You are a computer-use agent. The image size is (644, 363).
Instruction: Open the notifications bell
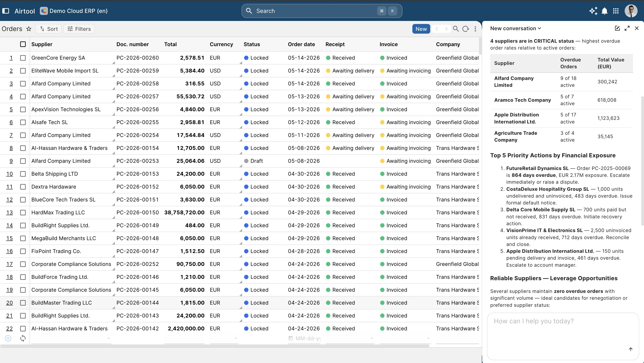[605, 11]
